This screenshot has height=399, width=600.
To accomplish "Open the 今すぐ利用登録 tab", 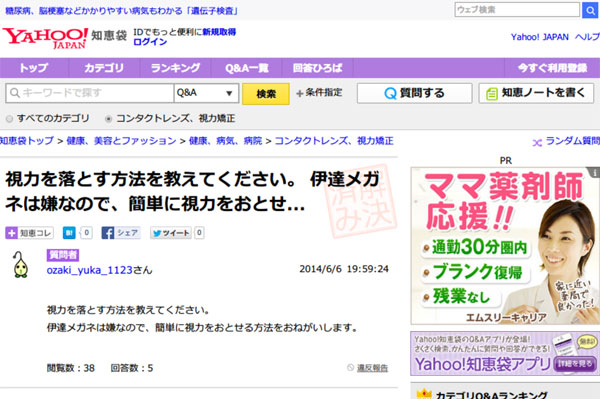I will click(552, 68).
